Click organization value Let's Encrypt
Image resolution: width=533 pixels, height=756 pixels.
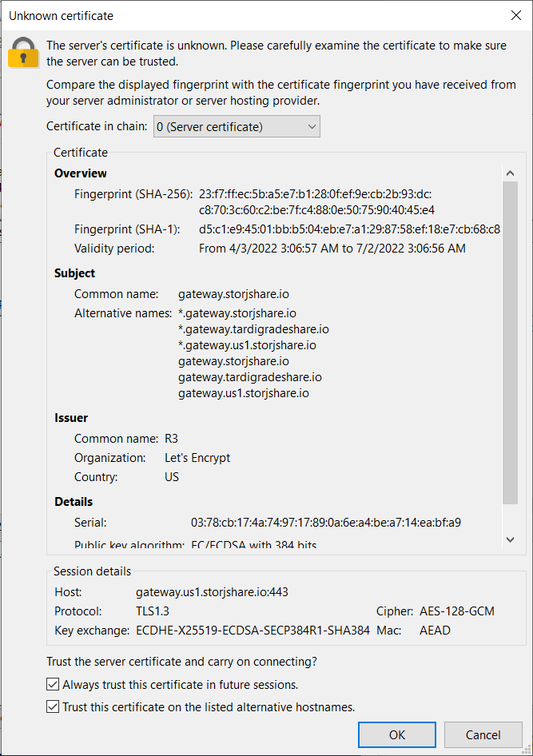tap(197, 458)
